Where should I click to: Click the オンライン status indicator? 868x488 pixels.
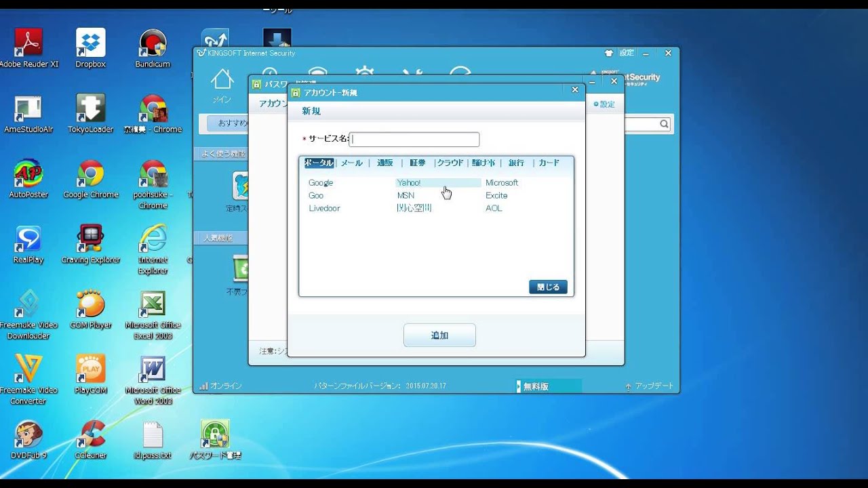220,386
